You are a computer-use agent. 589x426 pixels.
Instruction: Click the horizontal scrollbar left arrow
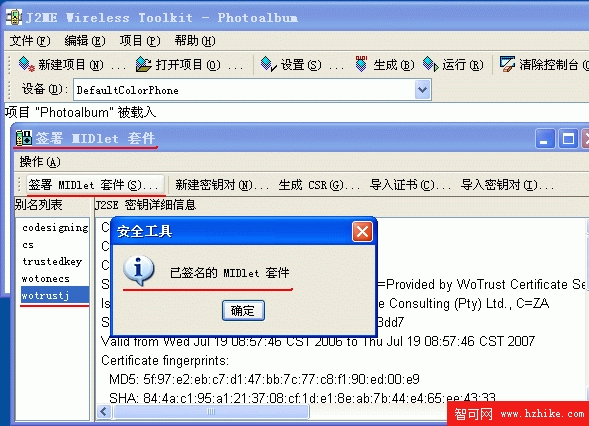[104, 411]
